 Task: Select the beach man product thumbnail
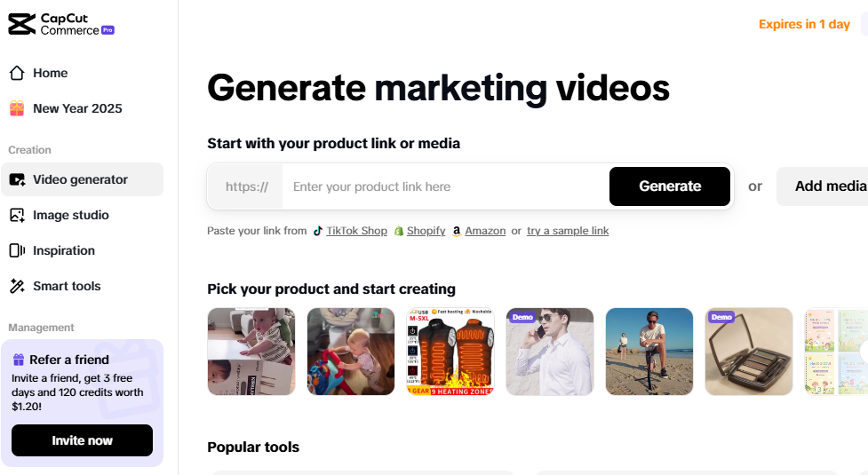[x=649, y=352]
